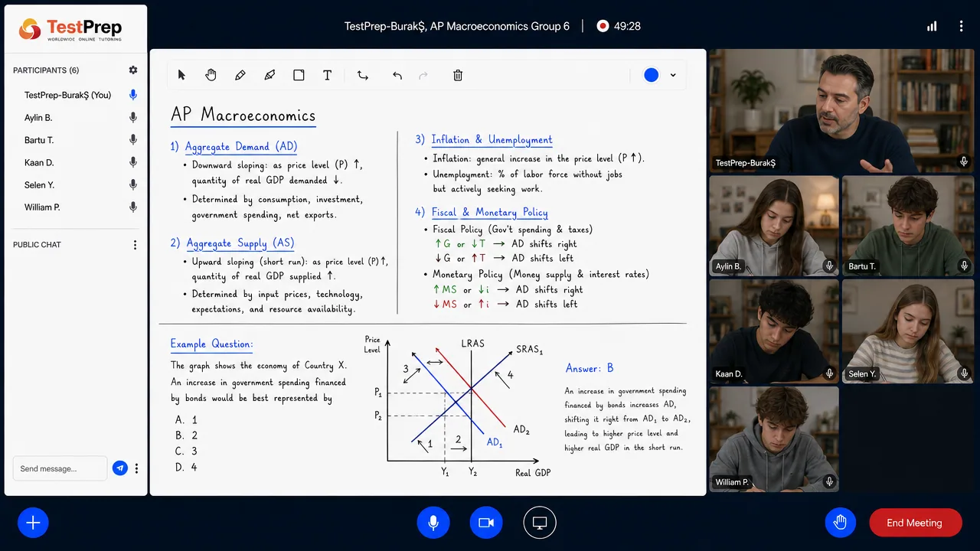
Task: Click the Example Question heading
Action: click(211, 344)
